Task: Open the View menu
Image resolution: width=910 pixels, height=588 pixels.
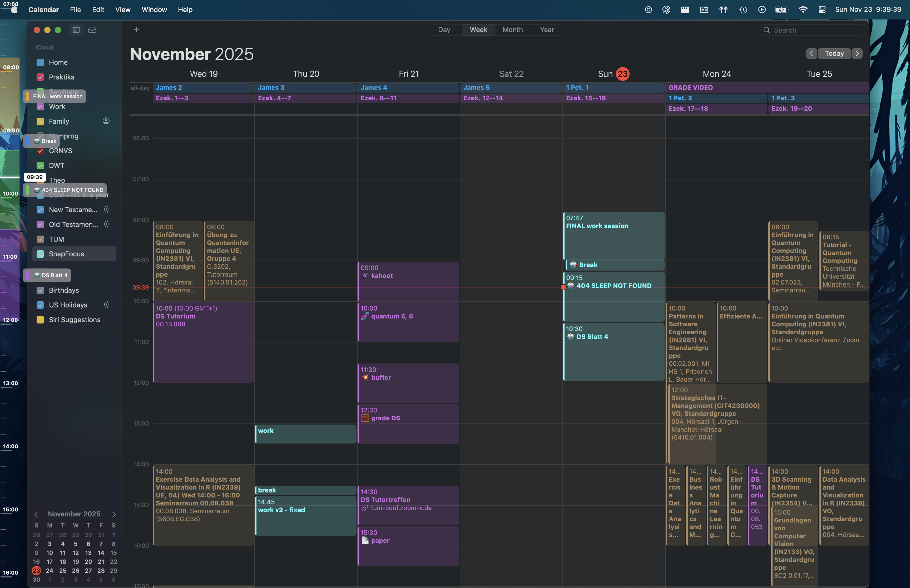Action: click(x=123, y=9)
